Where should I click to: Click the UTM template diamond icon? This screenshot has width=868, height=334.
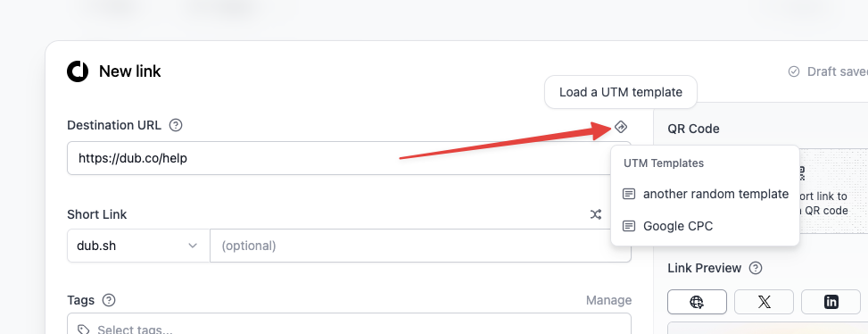[621, 127]
